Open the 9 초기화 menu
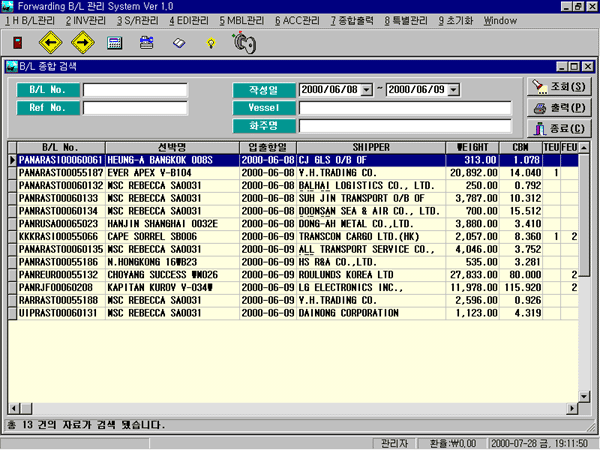This screenshot has height=450, width=600. tap(456, 21)
